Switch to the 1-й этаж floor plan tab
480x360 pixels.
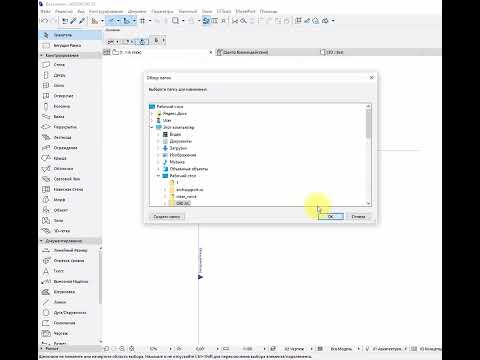pyautogui.click(x=157, y=52)
